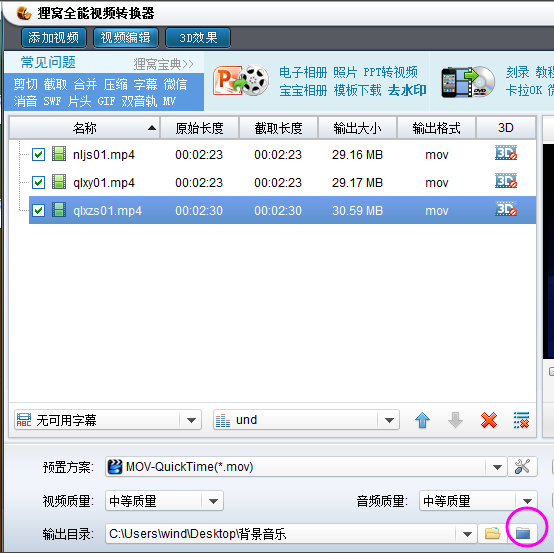
Task: Click the gray move-down arrow icon
Action: coord(455,420)
